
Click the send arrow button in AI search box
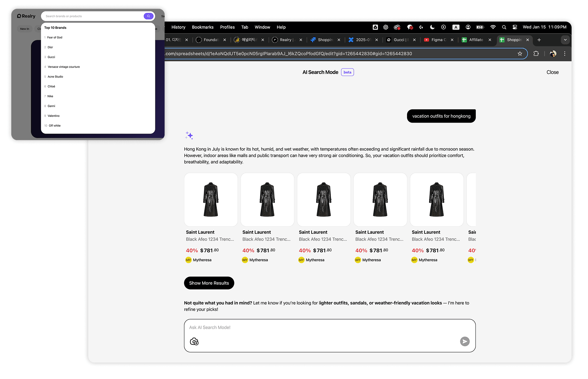click(x=465, y=341)
